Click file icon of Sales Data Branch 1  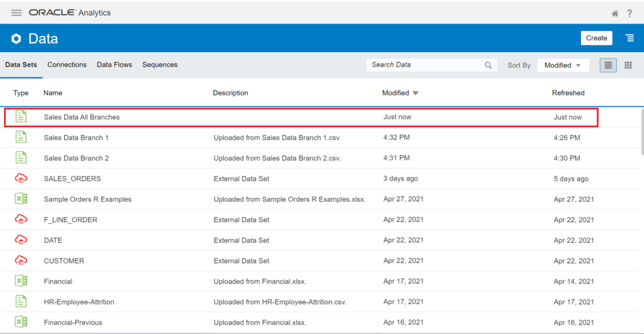pyautogui.click(x=21, y=137)
